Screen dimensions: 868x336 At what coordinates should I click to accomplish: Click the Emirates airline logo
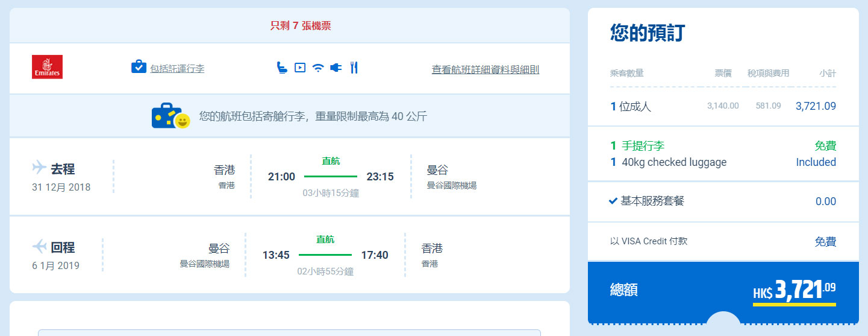pos(47,67)
